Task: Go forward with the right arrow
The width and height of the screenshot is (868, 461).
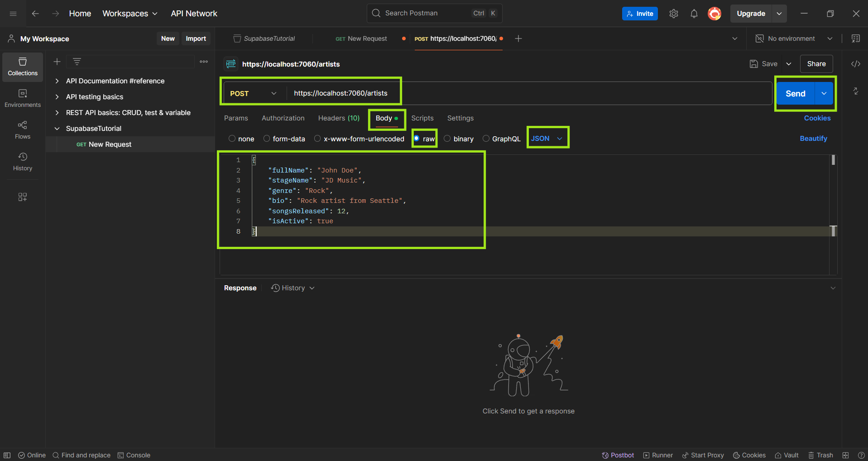Action: (x=55, y=14)
